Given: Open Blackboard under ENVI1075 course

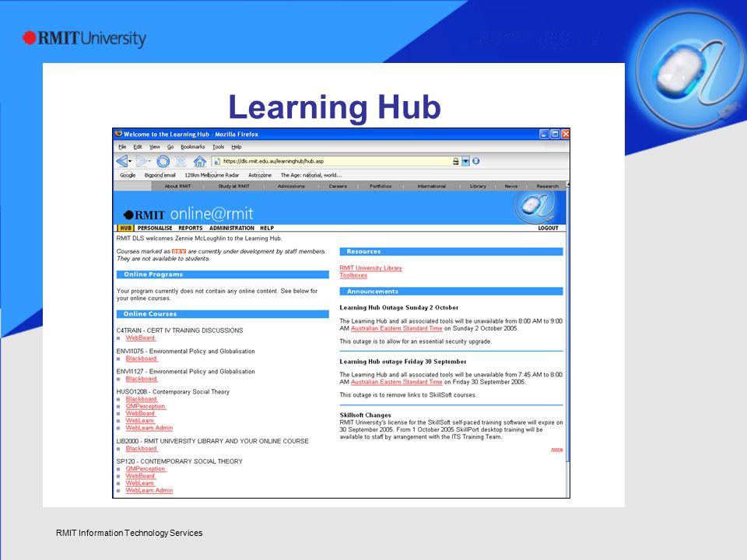Looking at the screenshot, I should pyautogui.click(x=142, y=359).
